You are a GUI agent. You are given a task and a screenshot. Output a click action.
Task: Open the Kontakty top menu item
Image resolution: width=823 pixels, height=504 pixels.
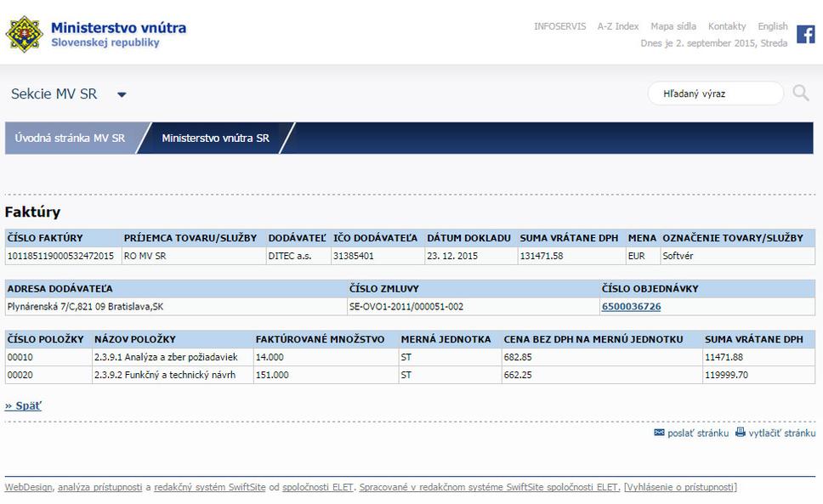point(727,26)
